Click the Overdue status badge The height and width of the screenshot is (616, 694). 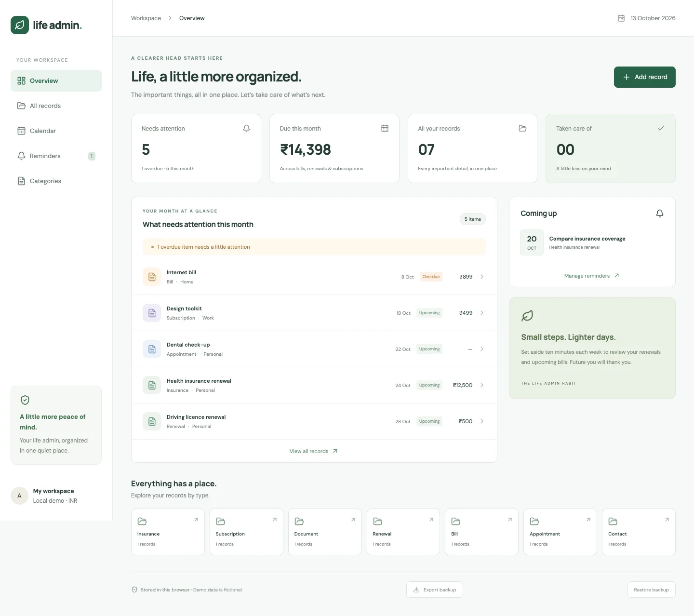431,277
